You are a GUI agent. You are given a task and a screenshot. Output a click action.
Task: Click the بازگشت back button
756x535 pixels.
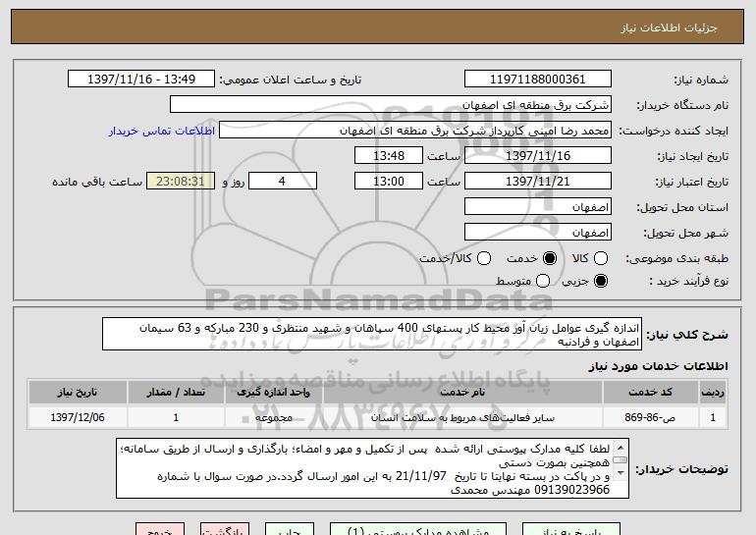coord(225,529)
